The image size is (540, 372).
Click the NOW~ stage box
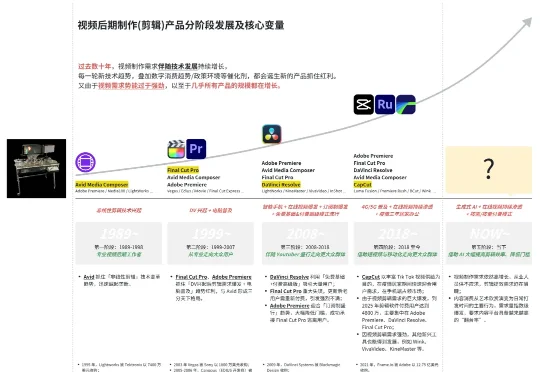click(489, 243)
